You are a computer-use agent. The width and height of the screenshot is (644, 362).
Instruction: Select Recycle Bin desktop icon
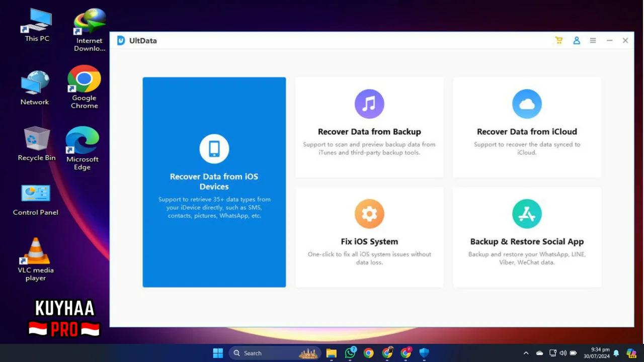click(37, 144)
